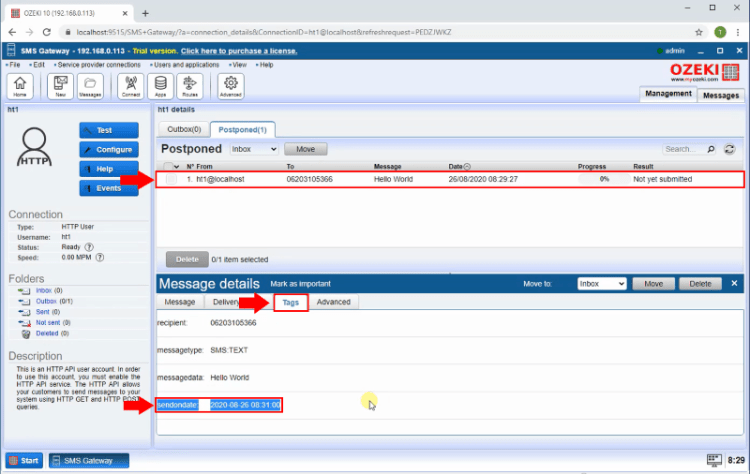Image resolution: width=750 pixels, height=474 pixels.
Task: Toggle the select-all checkbox in header
Action: (x=168, y=166)
